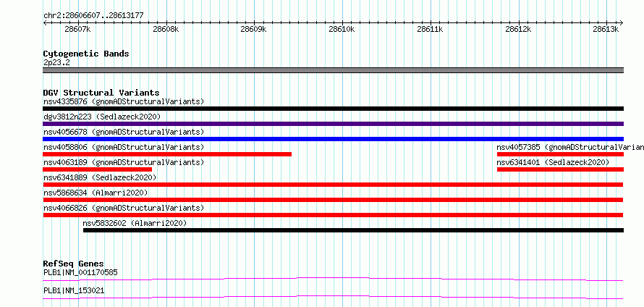Image resolution: width=644 pixels, height=307 pixels.
Task: Click the 28608k ruler tick label
Action: tap(166, 29)
